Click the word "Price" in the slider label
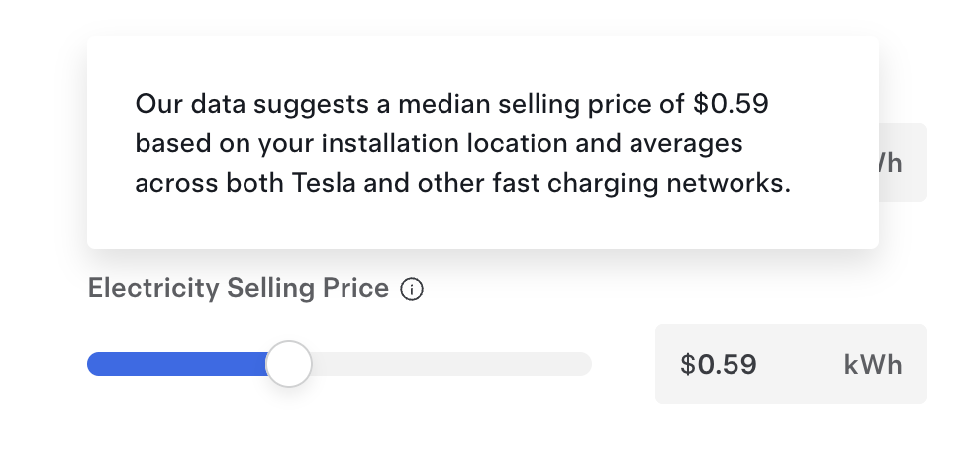The height and width of the screenshot is (459, 980). [x=355, y=289]
